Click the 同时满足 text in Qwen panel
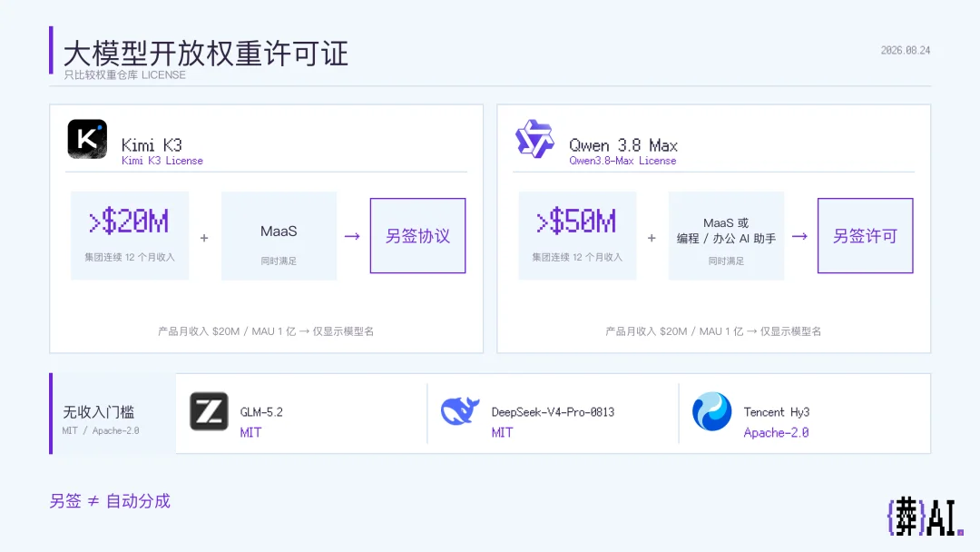The width and height of the screenshot is (980, 552). pyautogui.click(x=726, y=261)
